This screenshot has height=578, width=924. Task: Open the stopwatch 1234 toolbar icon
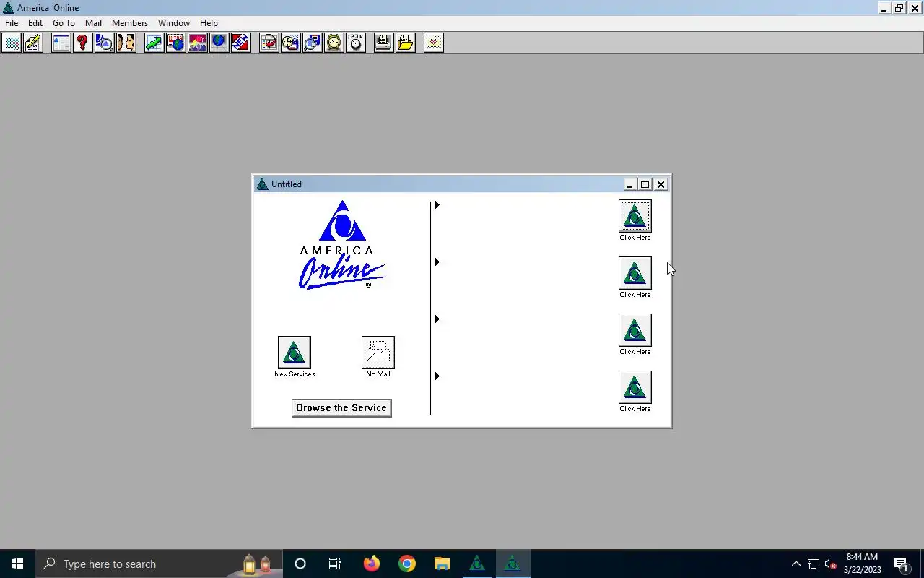[356, 43]
